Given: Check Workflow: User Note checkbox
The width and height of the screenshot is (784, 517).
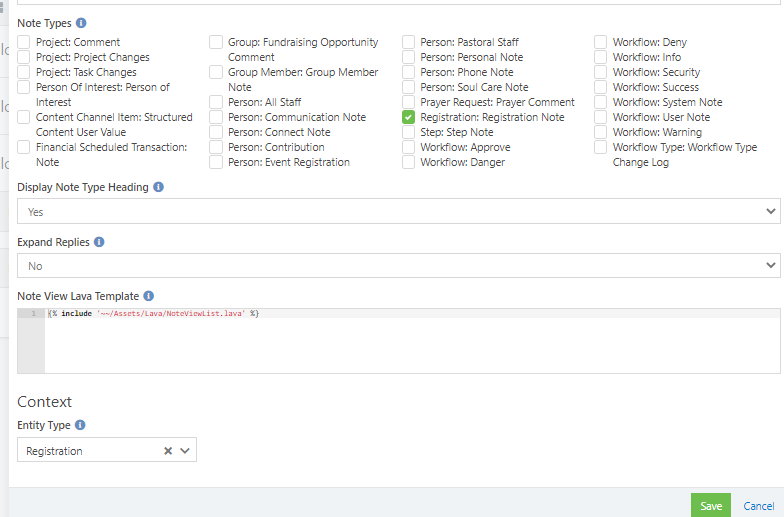Looking at the screenshot, I should point(600,117).
